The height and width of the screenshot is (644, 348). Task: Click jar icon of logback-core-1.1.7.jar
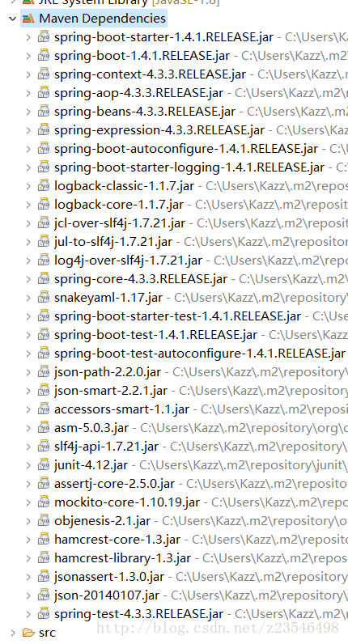(44, 204)
